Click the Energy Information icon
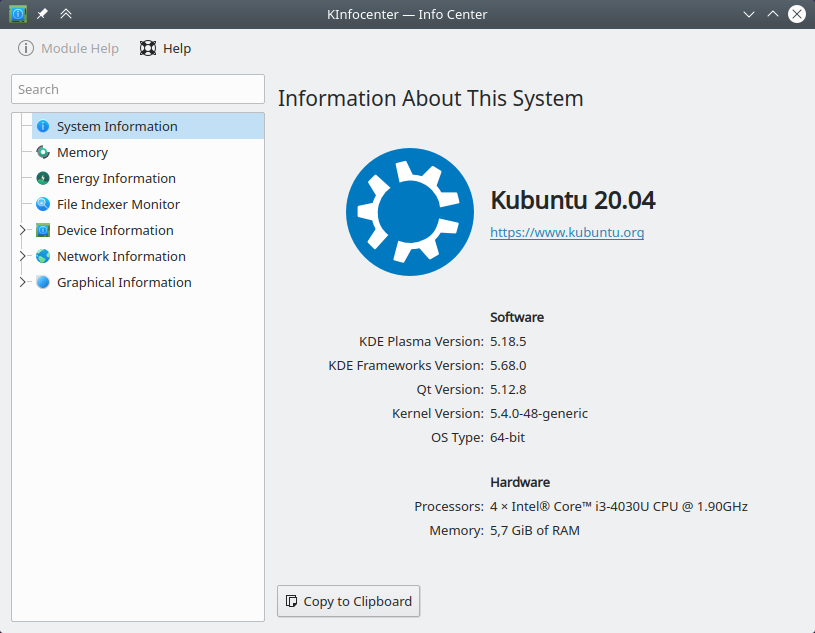815x633 pixels. point(43,179)
